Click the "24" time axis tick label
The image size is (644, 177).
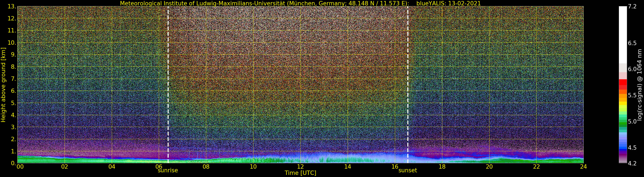pyautogui.click(x=583, y=167)
